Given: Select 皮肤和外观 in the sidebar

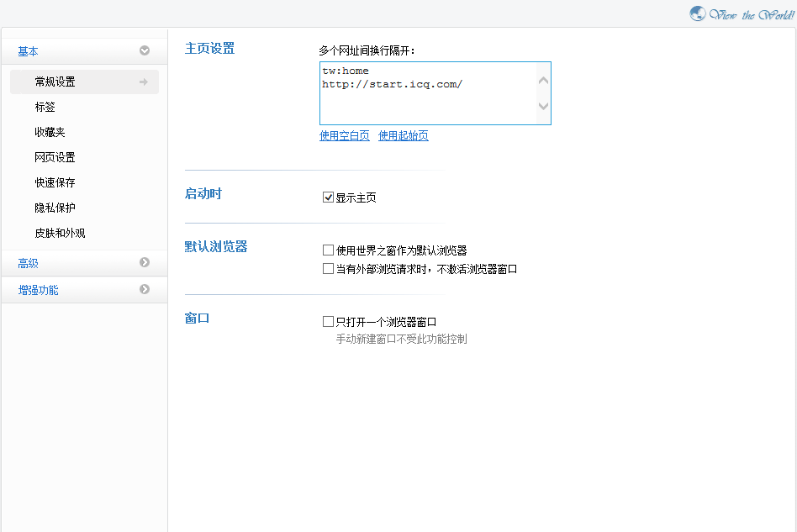Looking at the screenshot, I should pyautogui.click(x=60, y=234).
